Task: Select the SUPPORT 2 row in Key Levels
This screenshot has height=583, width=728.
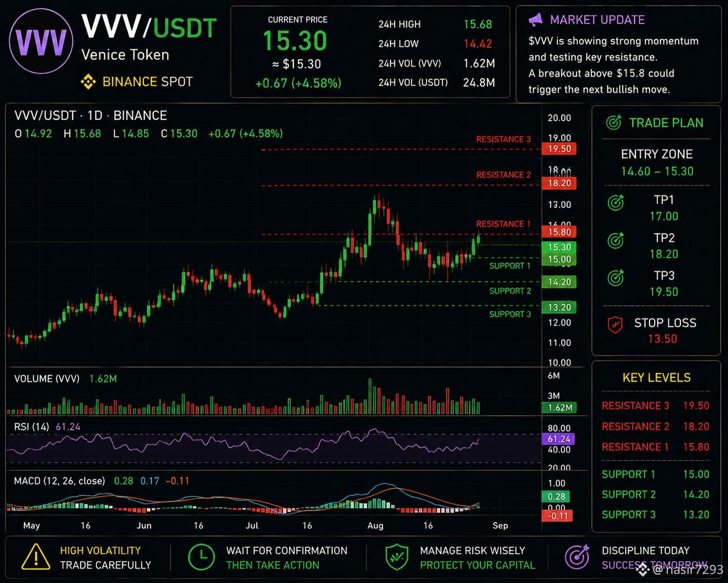Action: click(x=655, y=495)
